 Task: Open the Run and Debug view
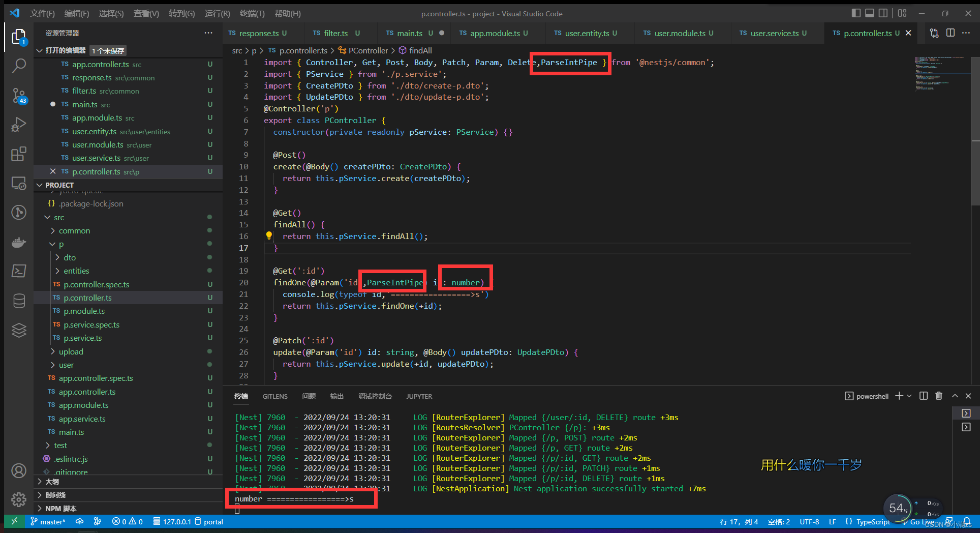[19, 125]
